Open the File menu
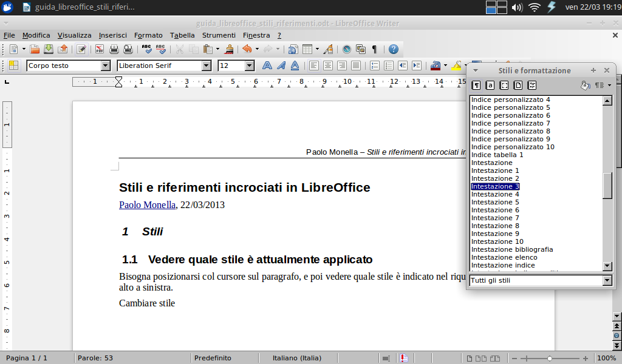Image resolution: width=622 pixels, height=364 pixels. [x=9, y=35]
